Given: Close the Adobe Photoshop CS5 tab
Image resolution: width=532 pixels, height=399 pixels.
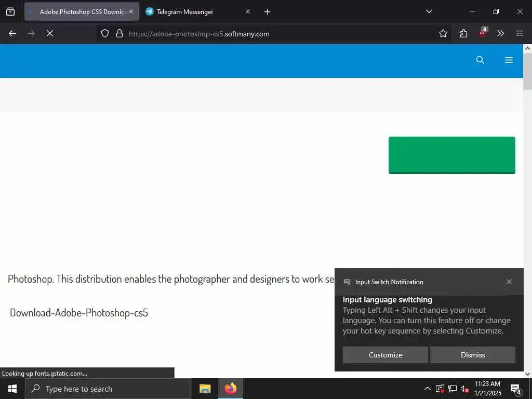Looking at the screenshot, I should tap(131, 11).
